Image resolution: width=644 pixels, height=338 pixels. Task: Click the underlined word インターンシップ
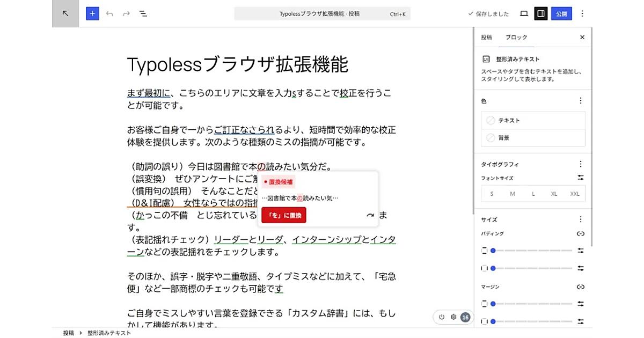tap(326, 239)
